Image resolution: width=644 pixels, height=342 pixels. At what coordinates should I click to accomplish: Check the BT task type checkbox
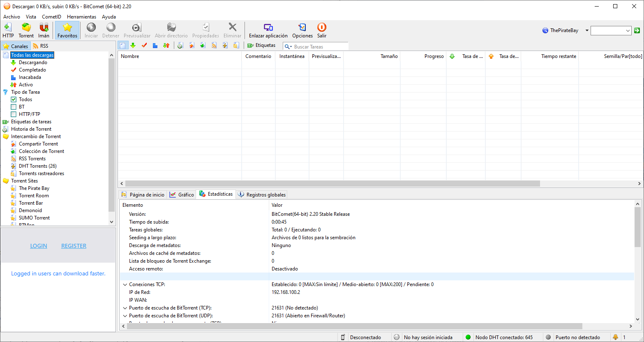tap(14, 107)
